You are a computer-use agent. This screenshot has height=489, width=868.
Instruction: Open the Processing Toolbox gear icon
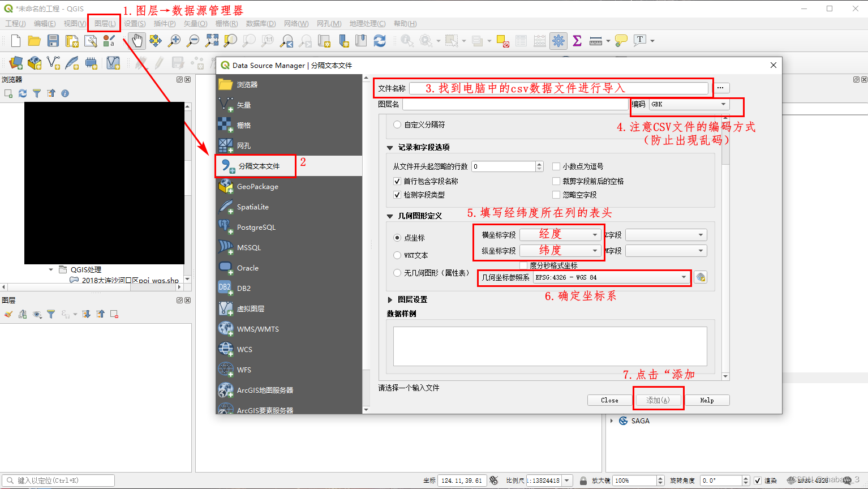(x=558, y=41)
